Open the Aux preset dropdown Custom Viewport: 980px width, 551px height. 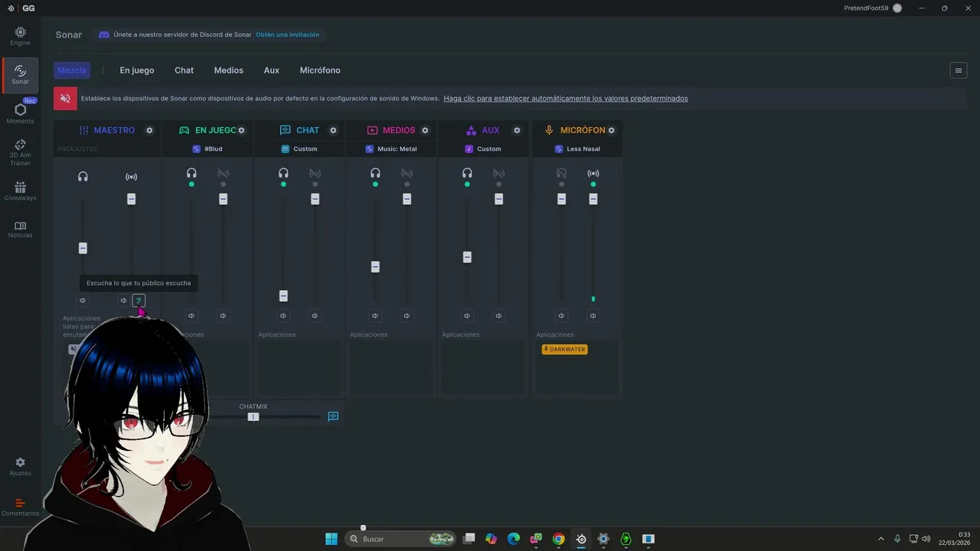pos(483,148)
